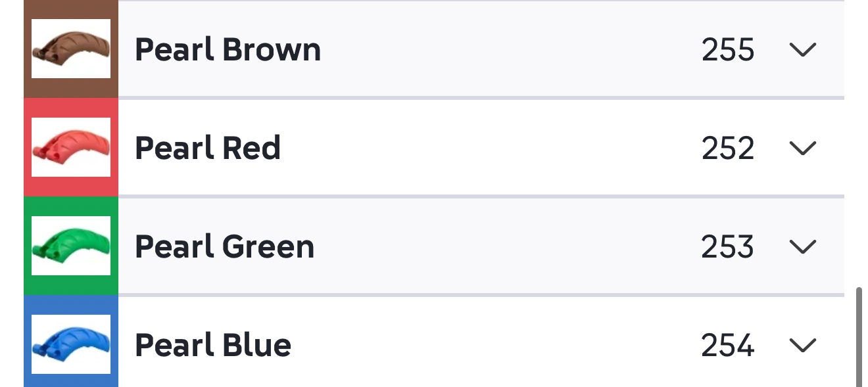Click the blue curved piece thumbnail
The image size is (868, 387).
click(71, 344)
